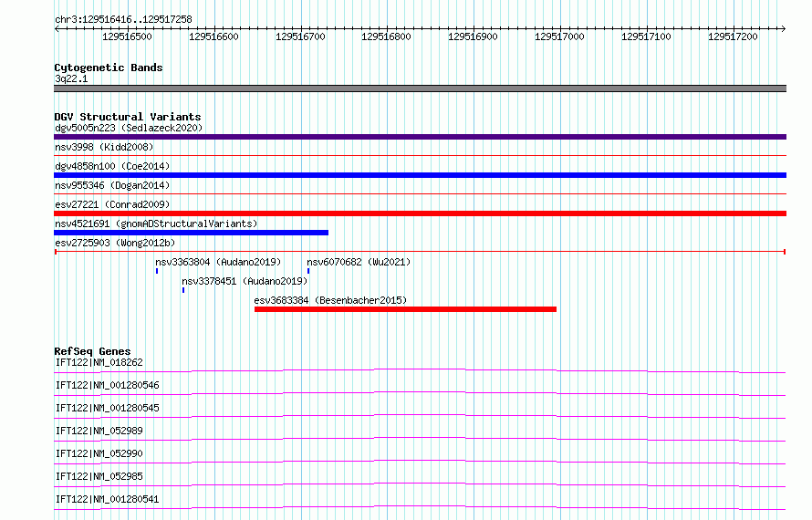The image size is (812, 520).
Task: Select the blue dgv4858n100 variant bar
Action: (420, 175)
